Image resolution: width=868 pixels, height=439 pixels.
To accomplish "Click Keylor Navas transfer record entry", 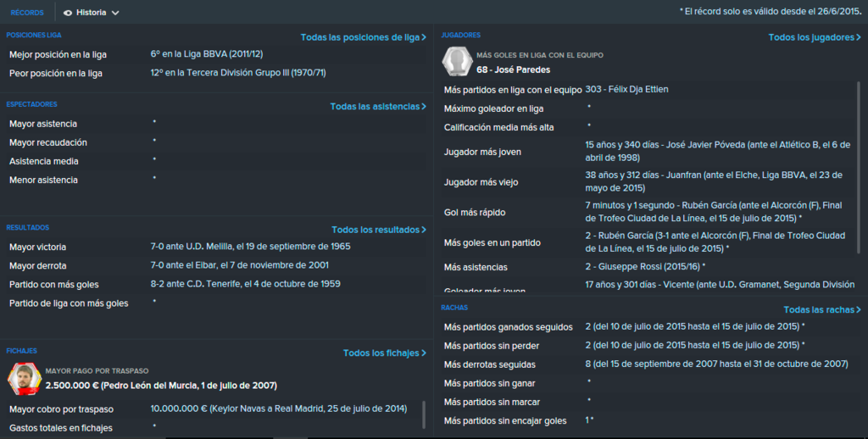I will pos(278,408).
